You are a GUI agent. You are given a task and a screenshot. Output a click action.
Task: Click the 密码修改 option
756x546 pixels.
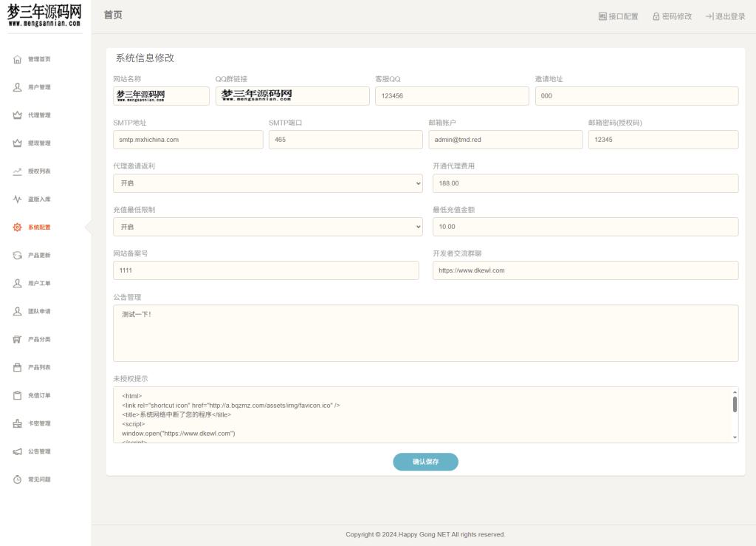(671, 16)
